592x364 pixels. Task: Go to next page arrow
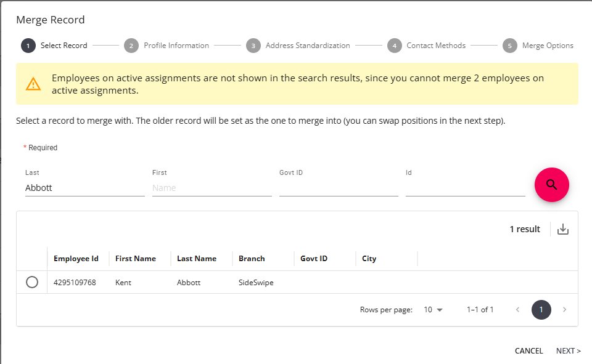[x=564, y=309]
